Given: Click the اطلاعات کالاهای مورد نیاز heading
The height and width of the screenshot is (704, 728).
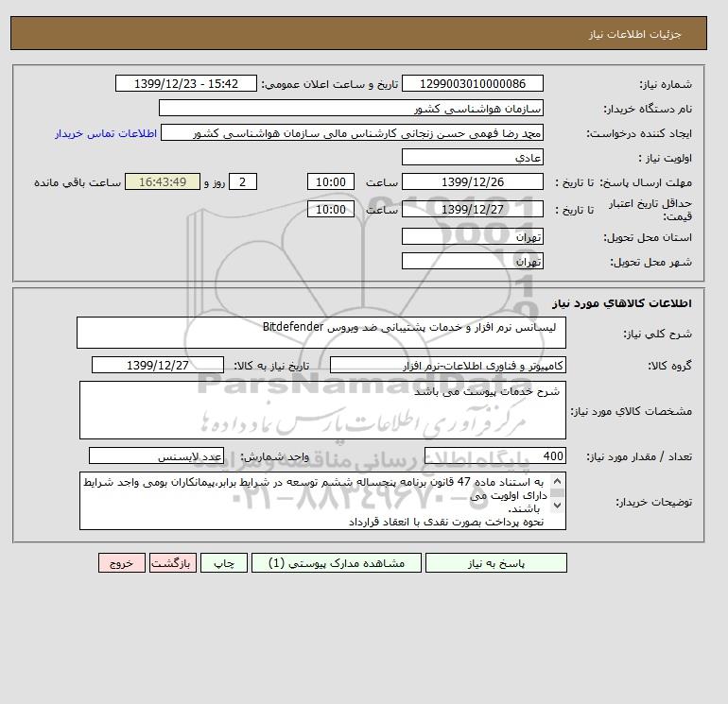Looking at the screenshot, I should [622, 303].
